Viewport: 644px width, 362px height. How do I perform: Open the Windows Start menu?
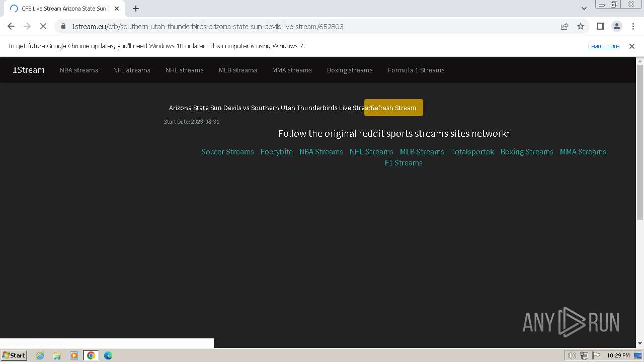tap(14, 355)
